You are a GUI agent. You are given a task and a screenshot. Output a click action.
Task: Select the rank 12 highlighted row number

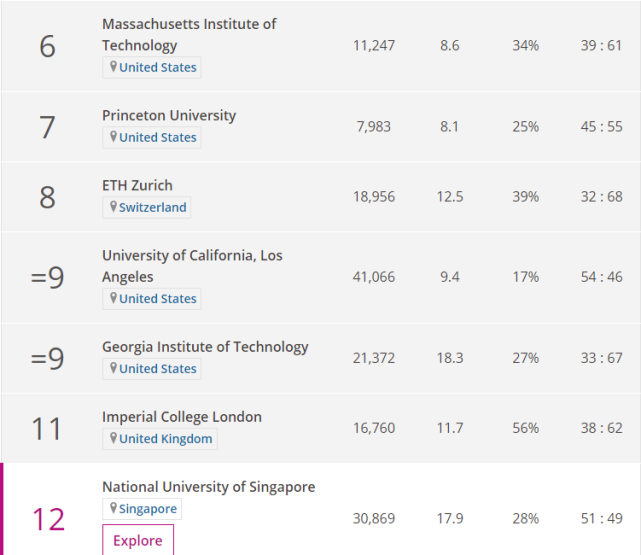47,519
